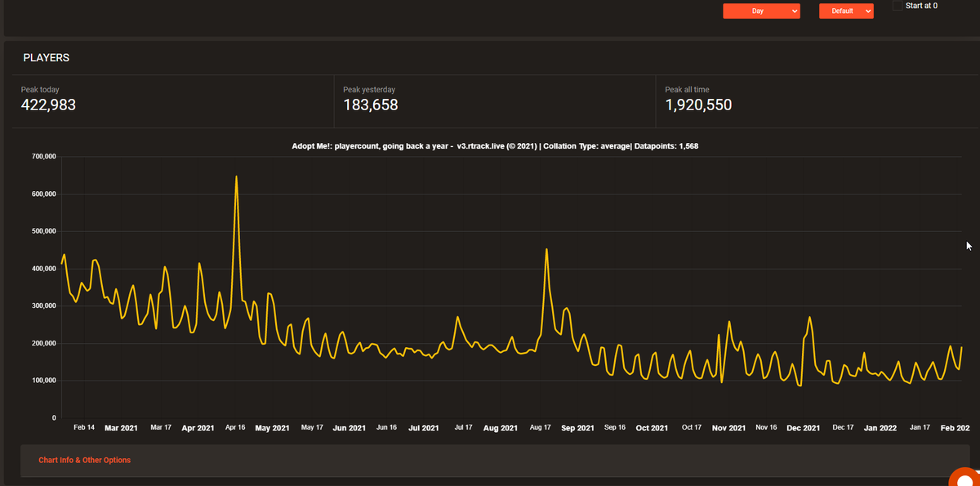This screenshot has width=980, height=486.
Task: Click the Jan 17 x-axis label
Action: point(920,427)
